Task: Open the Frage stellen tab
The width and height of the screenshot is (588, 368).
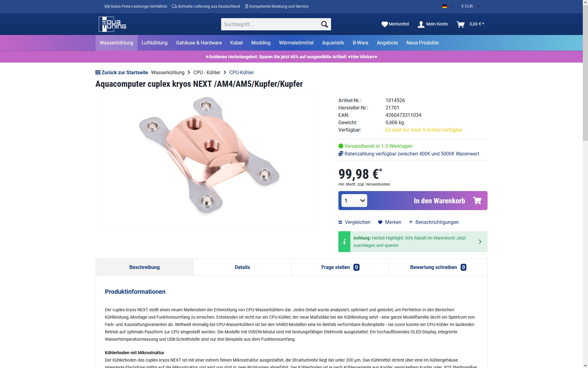Action: point(340,267)
